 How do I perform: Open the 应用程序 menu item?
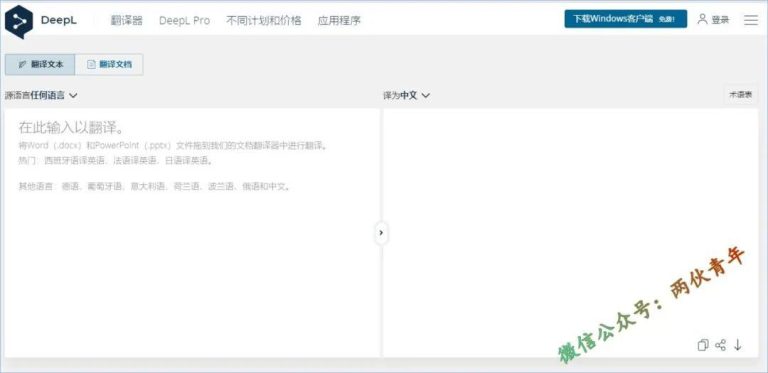(339, 21)
